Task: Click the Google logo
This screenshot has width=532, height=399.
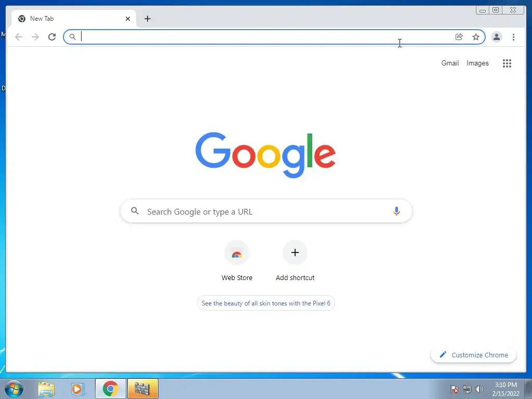Action: pos(265,155)
